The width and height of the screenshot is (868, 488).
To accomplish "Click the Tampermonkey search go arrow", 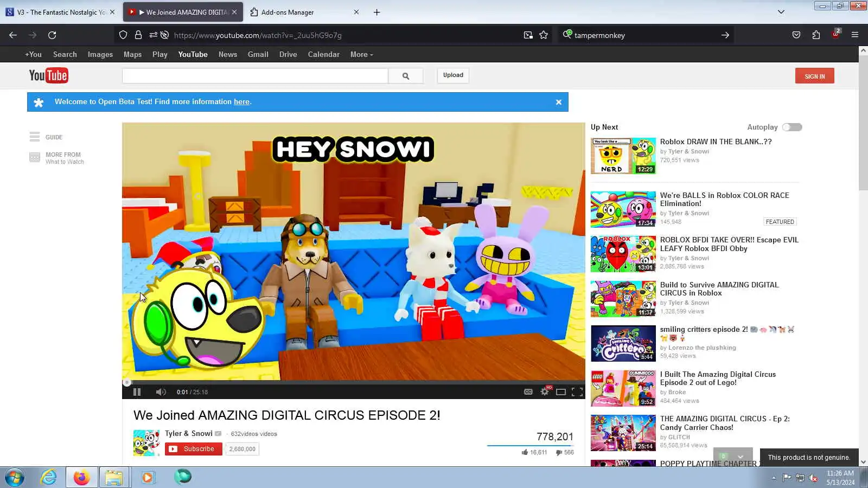I will point(725,35).
